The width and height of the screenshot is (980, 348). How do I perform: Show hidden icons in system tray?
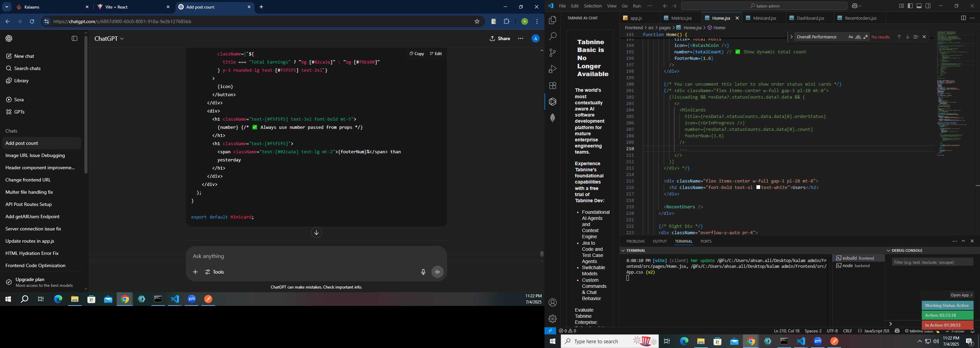919,342
